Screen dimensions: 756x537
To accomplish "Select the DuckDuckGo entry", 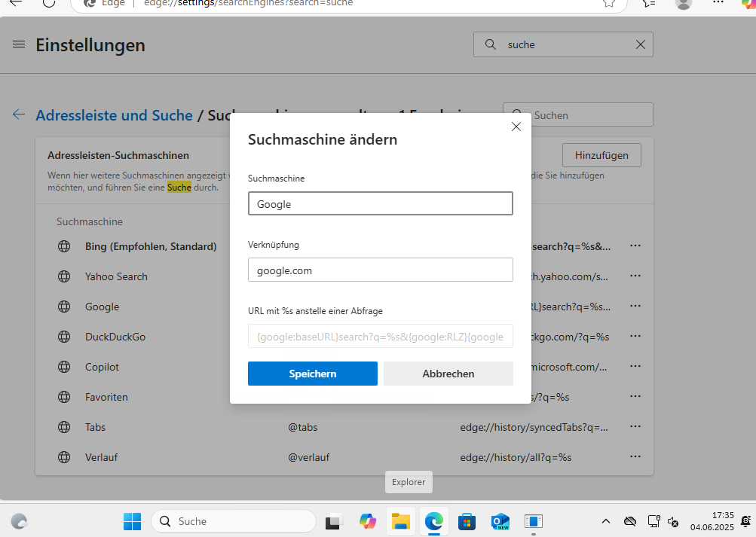I will click(x=115, y=337).
